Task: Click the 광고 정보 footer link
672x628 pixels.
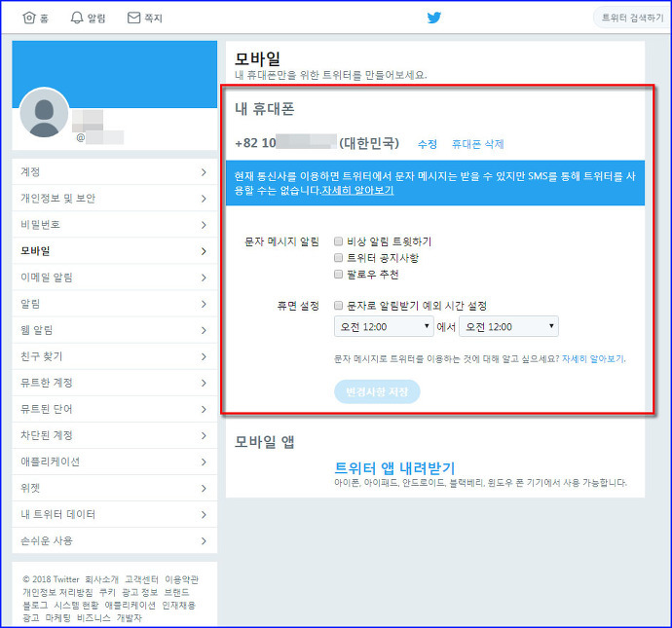Action: click(x=139, y=592)
